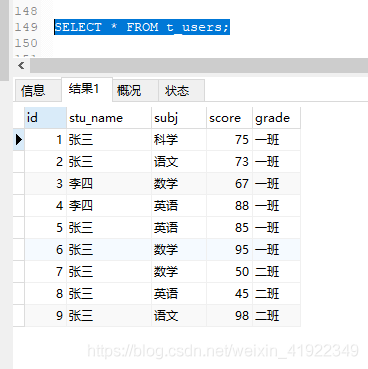
Task: Select the id cell with value 3
Action: [x=45, y=184]
